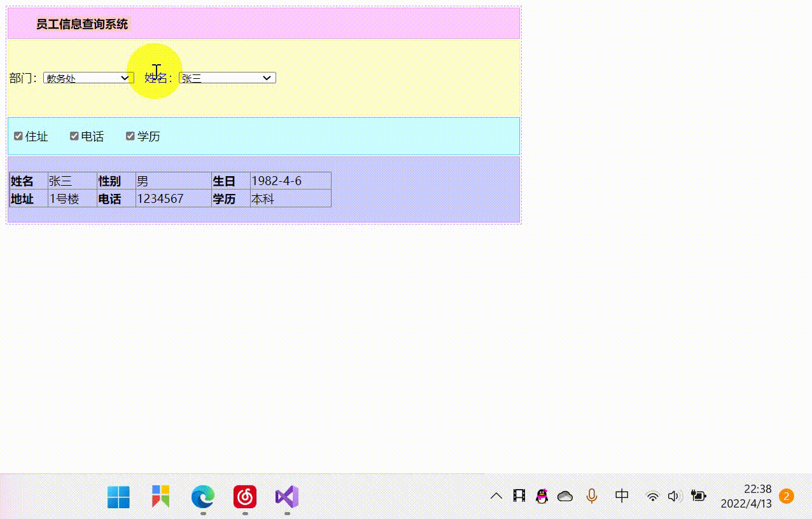Check the battery status icon
The height and width of the screenshot is (519, 812).
pos(697,496)
